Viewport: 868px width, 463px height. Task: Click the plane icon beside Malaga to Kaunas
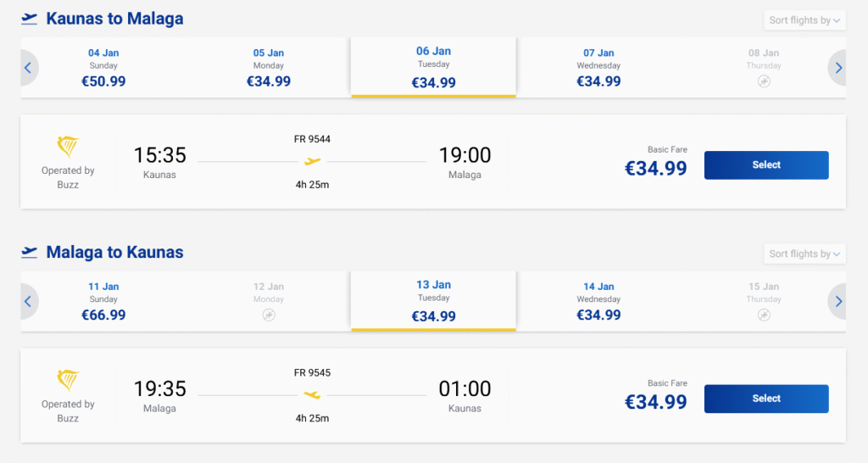click(x=30, y=252)
